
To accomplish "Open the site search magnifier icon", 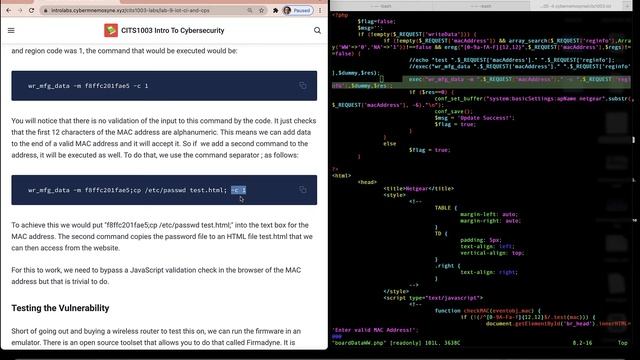I will point(317,30).
